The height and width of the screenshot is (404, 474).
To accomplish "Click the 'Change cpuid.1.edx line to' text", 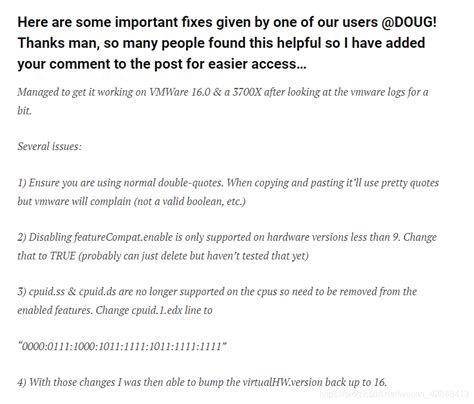I will coord(154,310).
